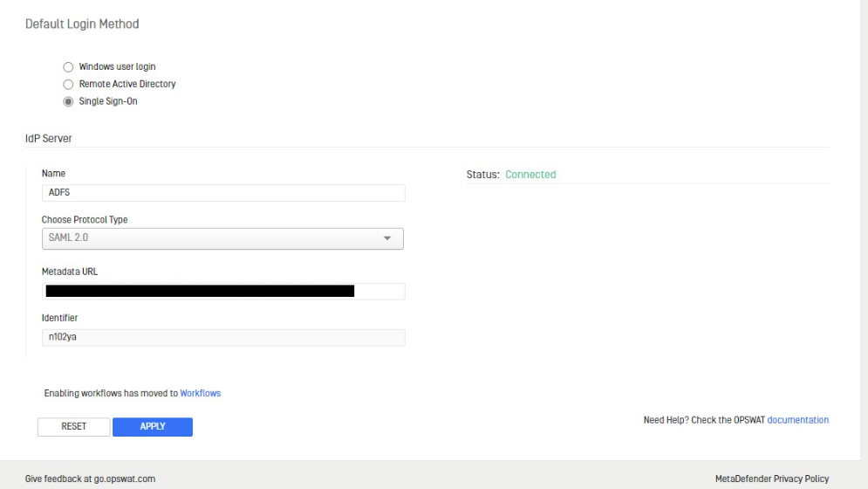Select the Windows user login radio option
Viewport: 868px width, 489px height.
tap(68, 67)
